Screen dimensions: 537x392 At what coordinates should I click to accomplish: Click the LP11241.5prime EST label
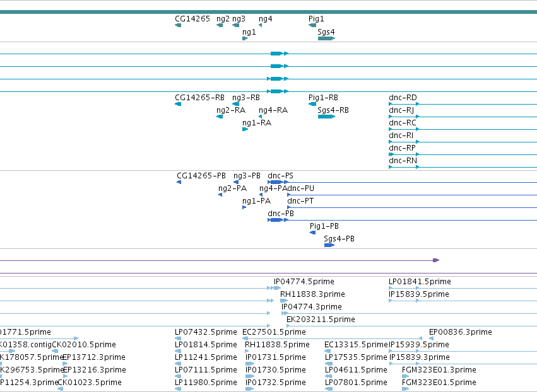tap(206, 358)
